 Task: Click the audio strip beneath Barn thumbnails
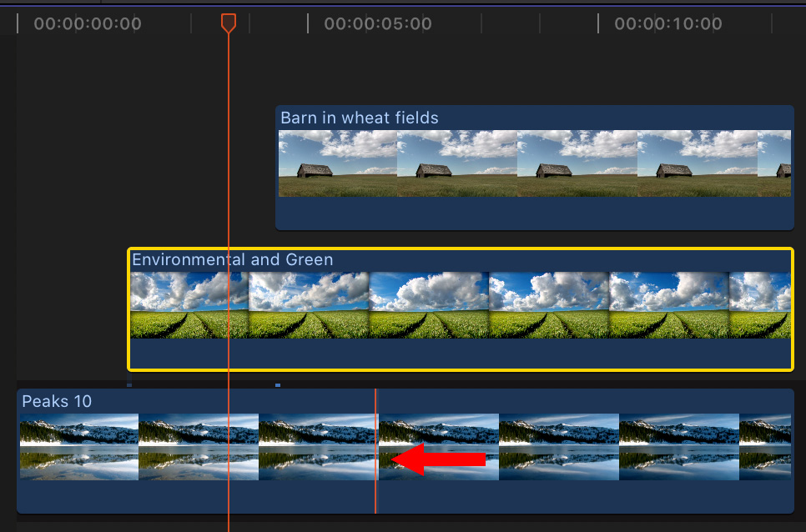pos(534,213)
